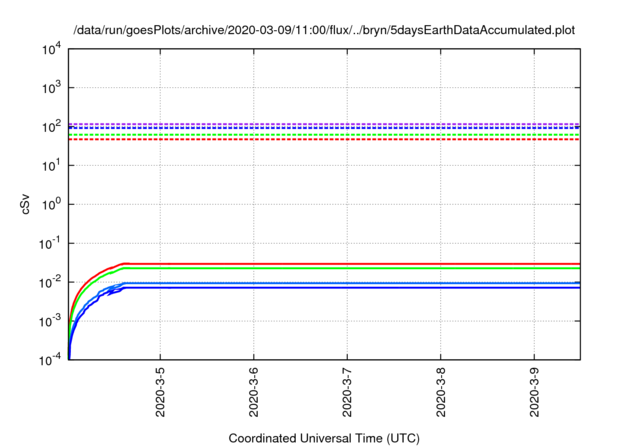The image size is (640, 448).
Task: Click the 10^-1 y-axis label
Action: (50, 244)
